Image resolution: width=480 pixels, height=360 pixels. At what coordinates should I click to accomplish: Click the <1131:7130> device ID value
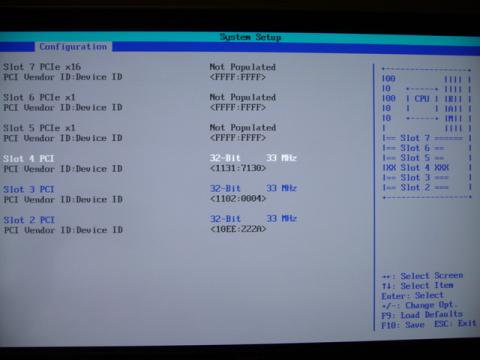click(238, 168)
